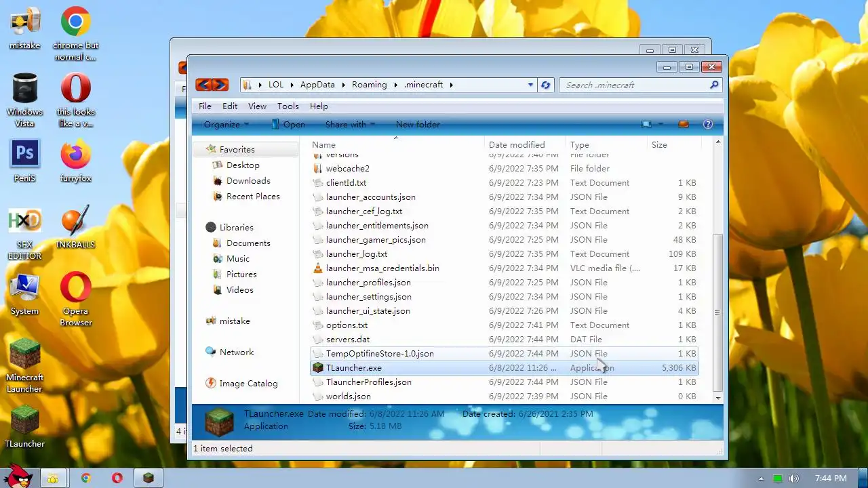Image resolution: width=868 pixels, height=488 pixels.
Task: Open Opera from the taskbar
Action: pyautogui.click(x=117, y=479)
